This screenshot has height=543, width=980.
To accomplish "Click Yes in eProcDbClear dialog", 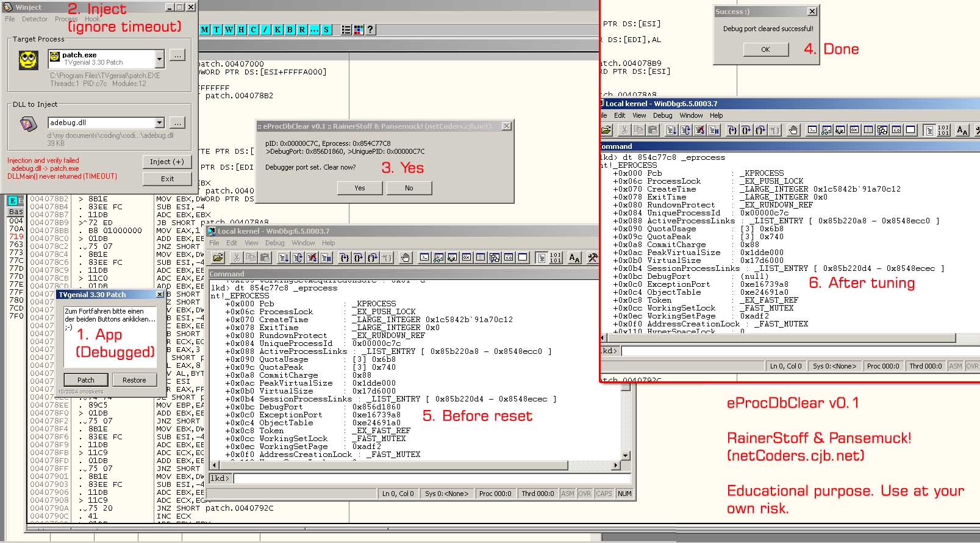I will tap(360, 188).
